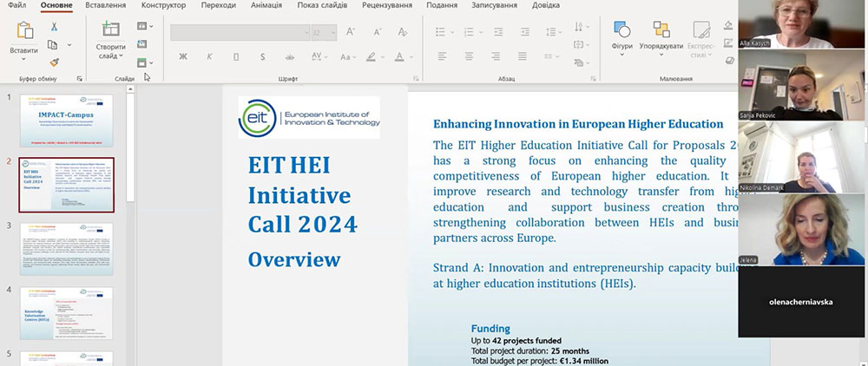Open the copy options dropdown arrow
The height and width of the screenshot is (366, 868).
point(69,45)
